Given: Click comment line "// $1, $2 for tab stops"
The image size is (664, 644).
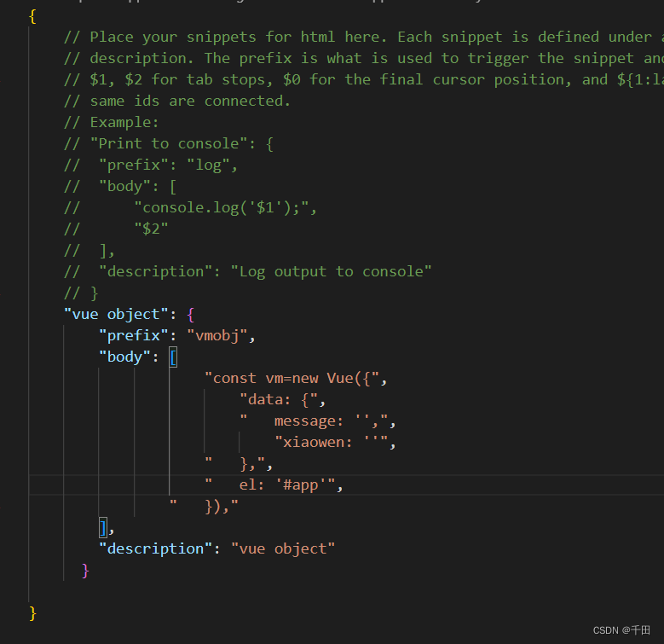Looking at the screenshot, I should click(x=364, y=79).
